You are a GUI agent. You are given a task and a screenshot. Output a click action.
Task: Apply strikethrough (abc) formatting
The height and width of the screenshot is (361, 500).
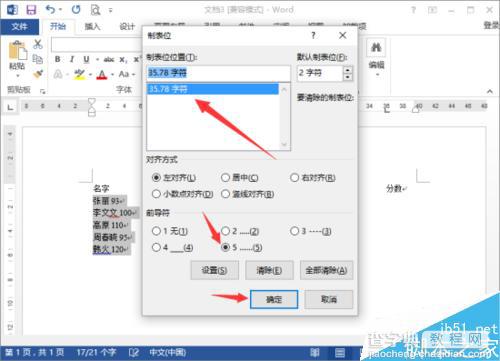coord(109,60)
